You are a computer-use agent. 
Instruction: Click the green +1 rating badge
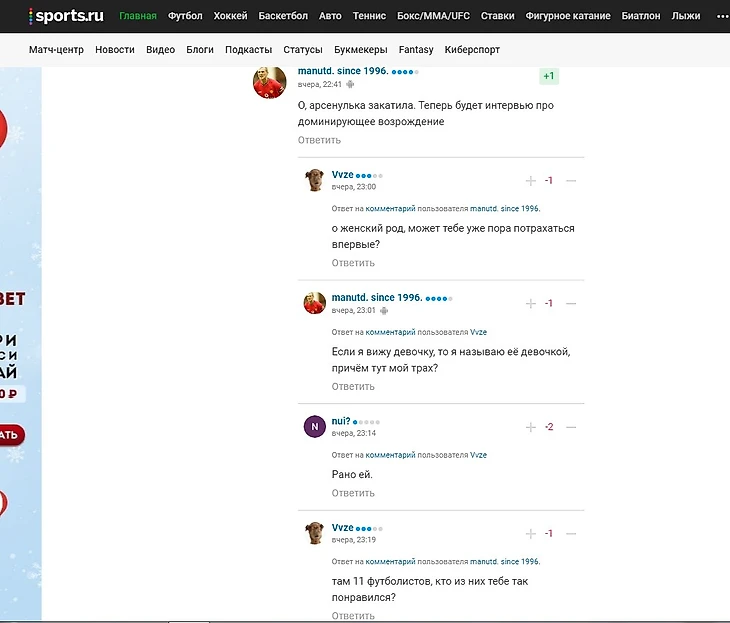[549, 77]
